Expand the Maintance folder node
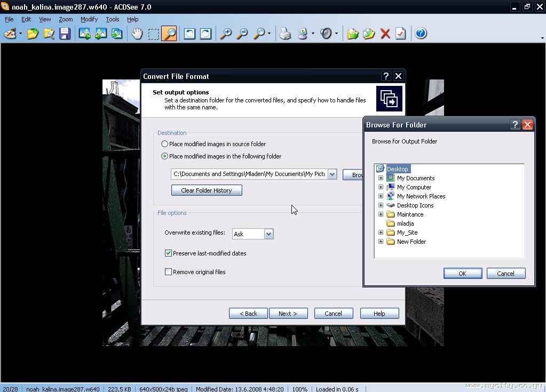This screenshot has height=392, width=546. (x=381, y=214)
